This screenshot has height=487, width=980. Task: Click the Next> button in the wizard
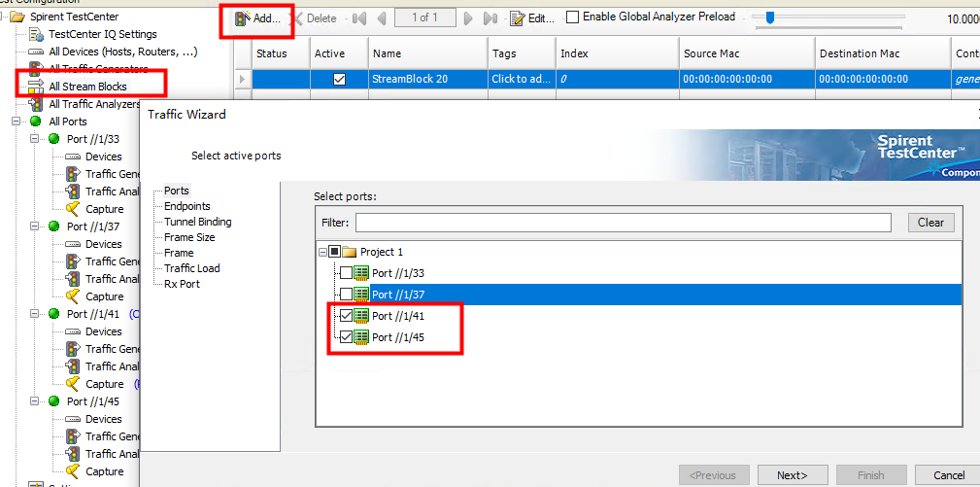pos(793,475)
